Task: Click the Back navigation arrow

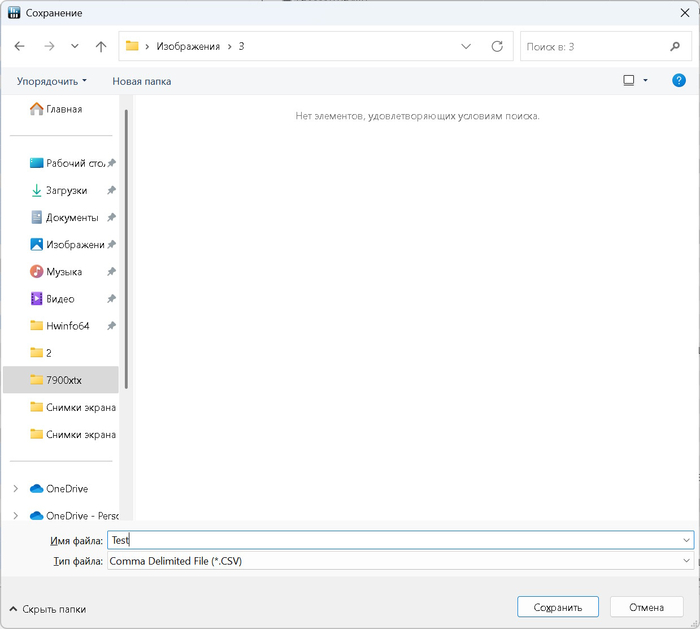Action: click(x=20, y=46)
